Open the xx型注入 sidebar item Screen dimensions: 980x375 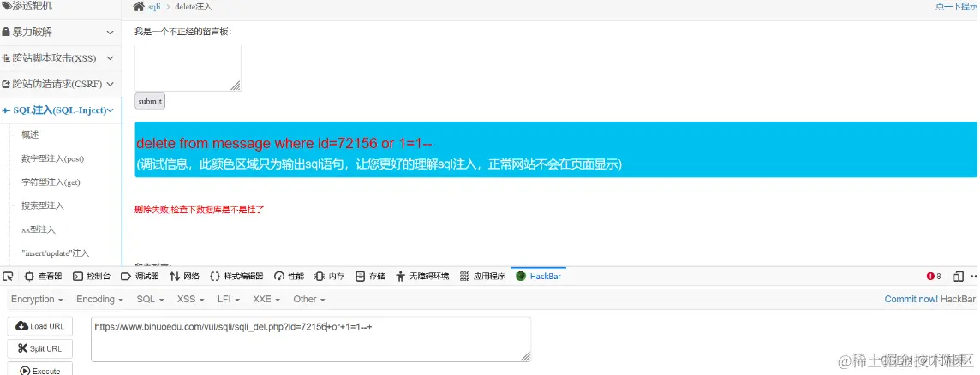point(39,229)
